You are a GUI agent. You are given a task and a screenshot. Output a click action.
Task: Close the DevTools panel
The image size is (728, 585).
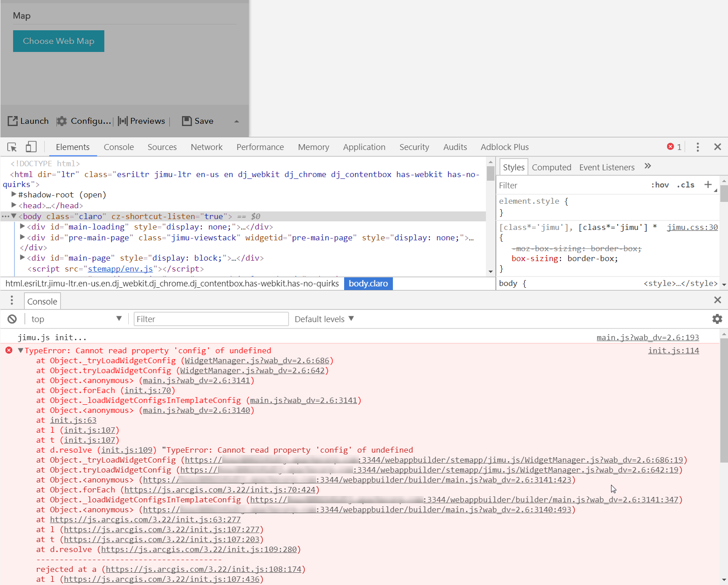click(718, 147)
